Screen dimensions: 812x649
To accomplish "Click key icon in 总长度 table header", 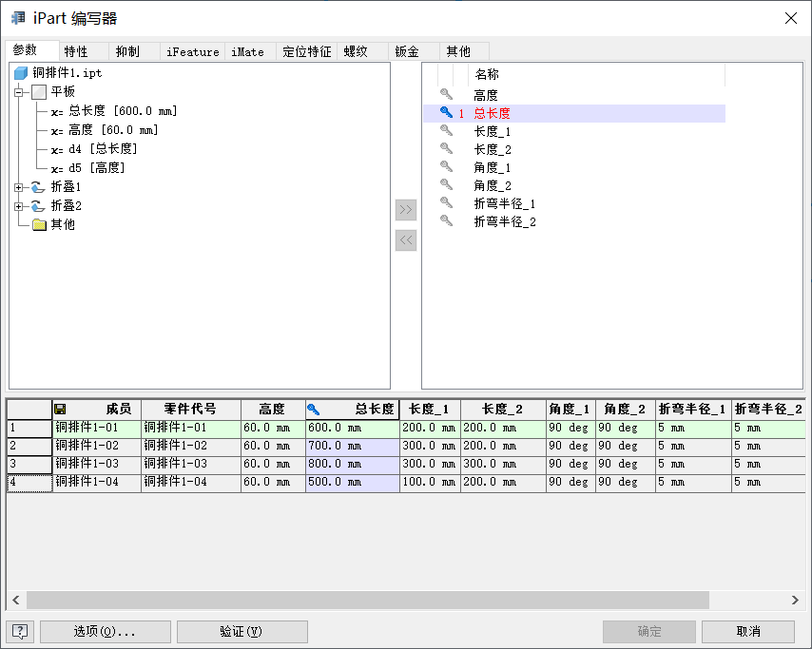I will coord(313,410).
